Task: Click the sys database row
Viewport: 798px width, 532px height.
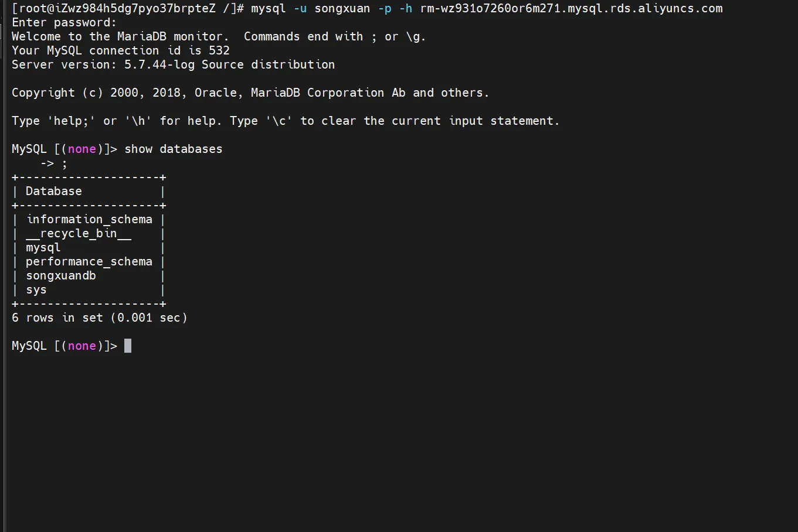Action: pos(36,289)
